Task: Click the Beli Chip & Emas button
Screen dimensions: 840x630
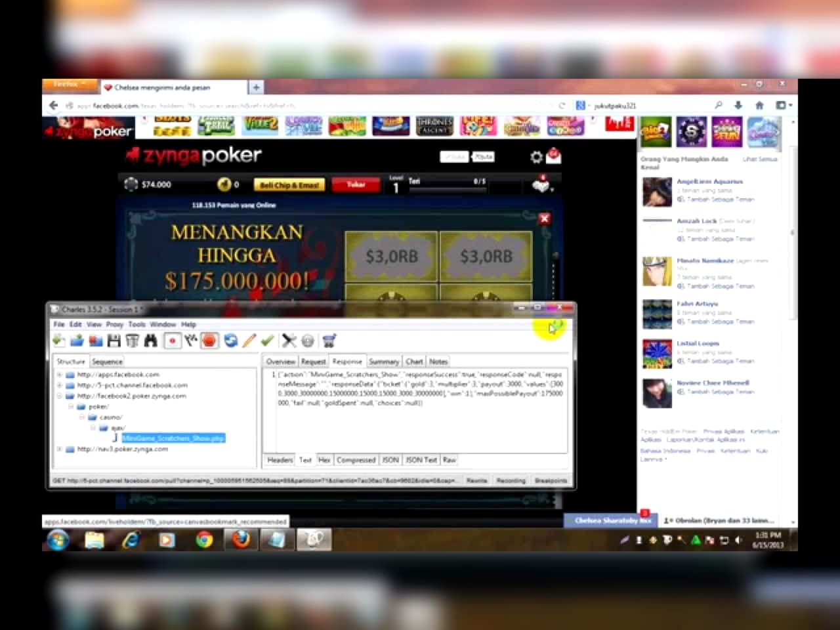Action: pos(289,184)
